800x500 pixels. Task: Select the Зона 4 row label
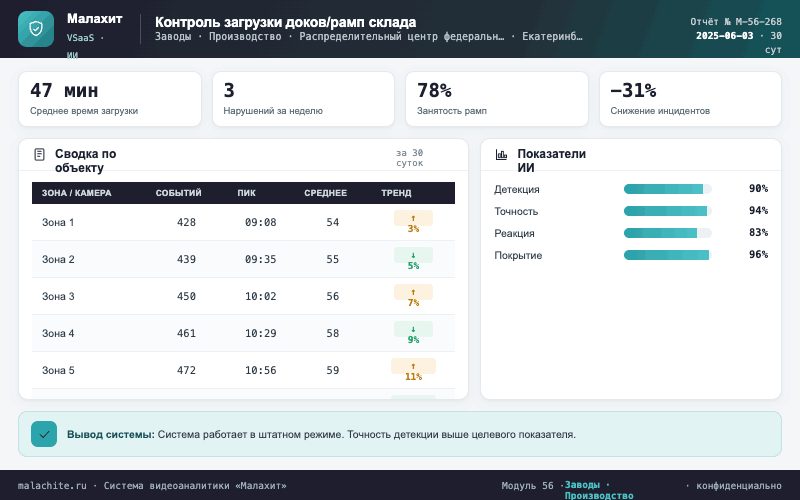tap(58, 333)
